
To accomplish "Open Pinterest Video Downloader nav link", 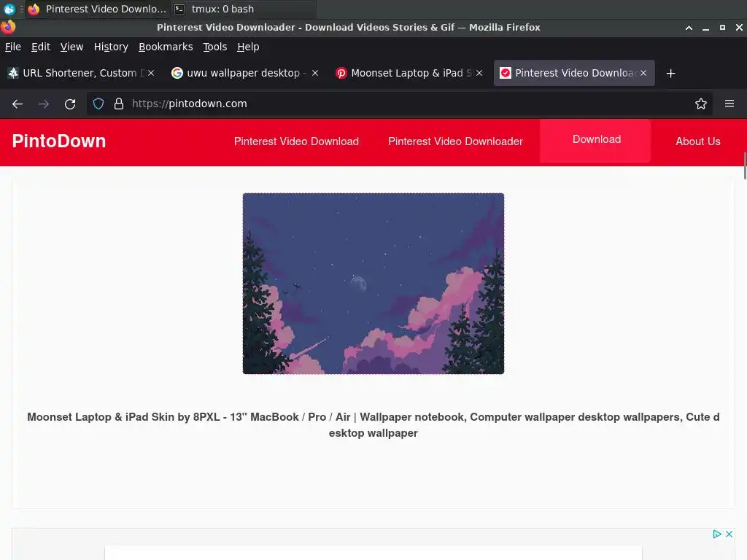I will (455, 141).
